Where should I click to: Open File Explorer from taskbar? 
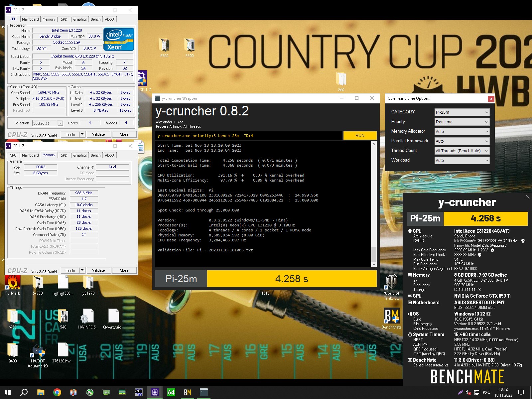click(41, 392)
